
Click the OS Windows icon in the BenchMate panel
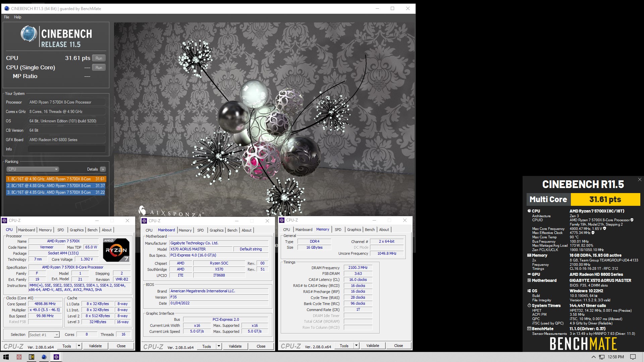pyautogui.click(x=529, y=291)
